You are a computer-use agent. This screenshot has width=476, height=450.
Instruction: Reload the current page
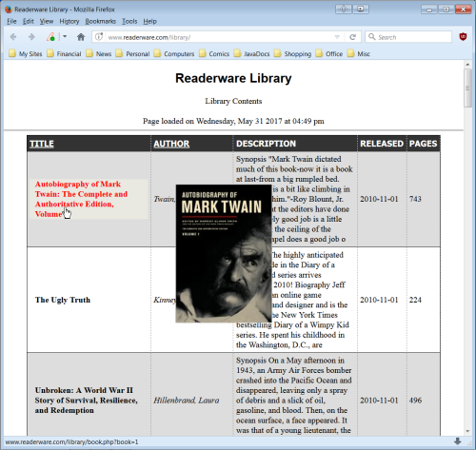tap(352, 37)
